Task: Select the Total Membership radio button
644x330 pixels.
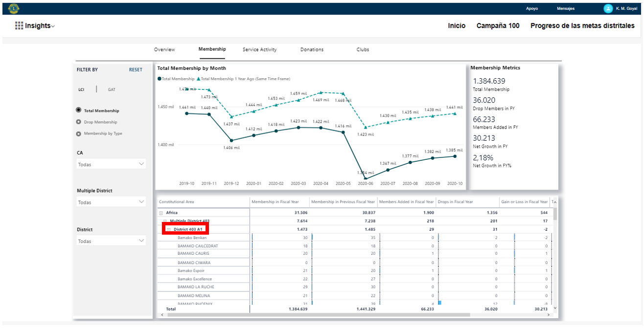Action: [78, 110]
